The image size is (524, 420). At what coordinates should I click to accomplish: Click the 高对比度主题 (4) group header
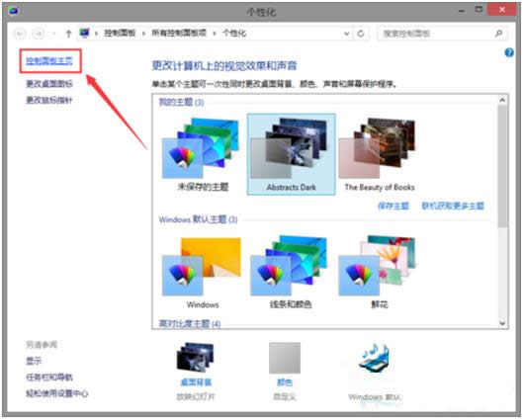(x=190, y=323)
